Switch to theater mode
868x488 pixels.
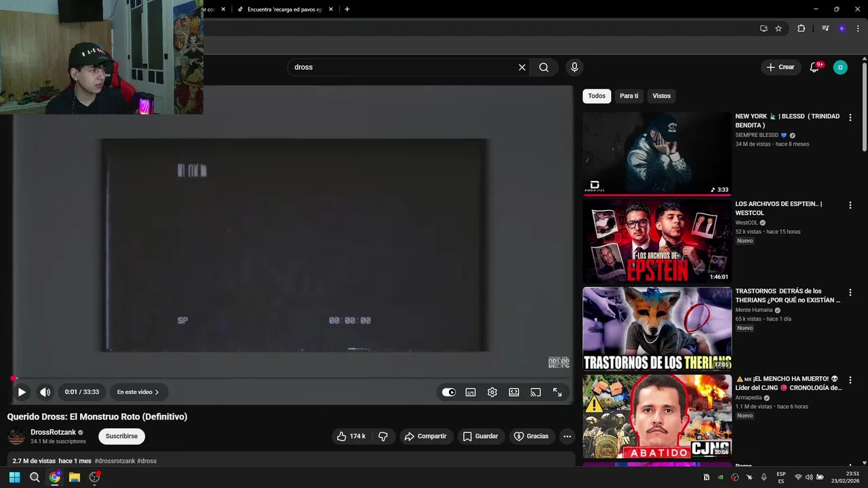point(514,392)
